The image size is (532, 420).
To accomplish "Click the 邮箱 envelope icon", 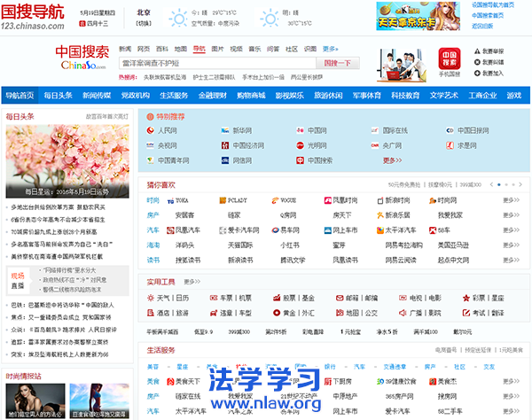I will tap(340, 298).
